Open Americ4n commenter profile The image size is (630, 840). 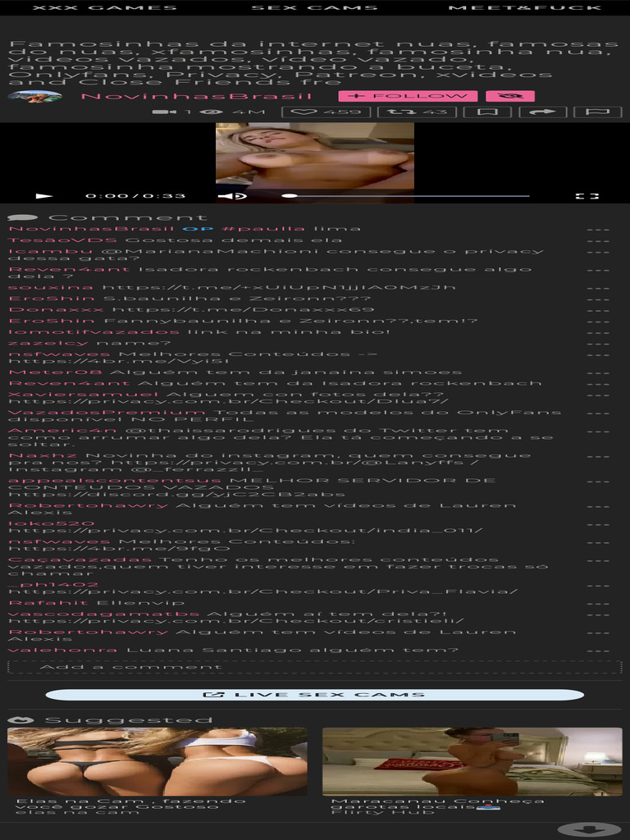pyautogui.click(x=62, y=431)
